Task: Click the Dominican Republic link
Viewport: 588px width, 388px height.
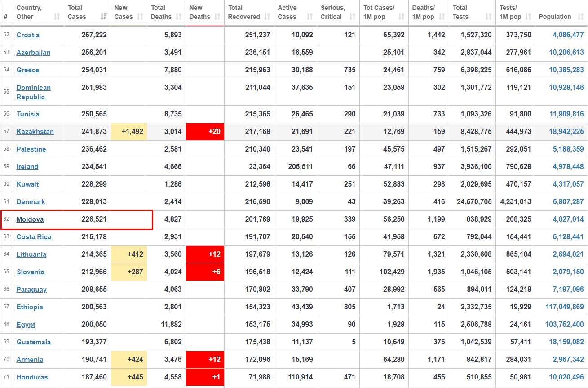Action: (34, 92)
